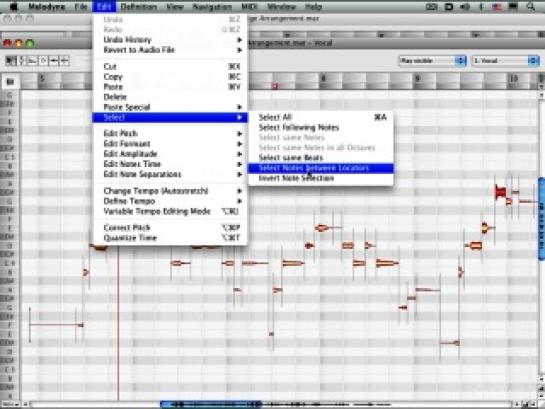This screenshot has width=545, height=409.
Task: Open the 1: Vocal track dropdown
Action: coord(505,60)
